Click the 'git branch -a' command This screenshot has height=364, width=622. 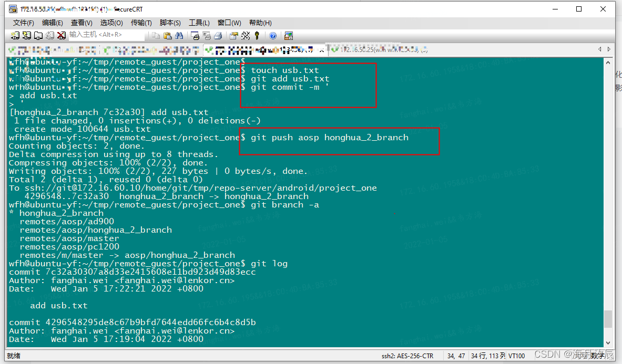click(285, 205)
